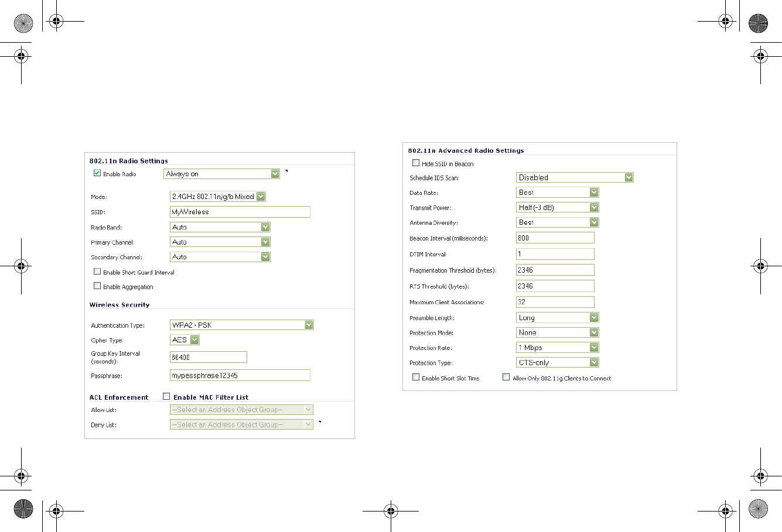782x532 pixels.
Task: Click the Schedule IDS Scan label
Action: 434,178
